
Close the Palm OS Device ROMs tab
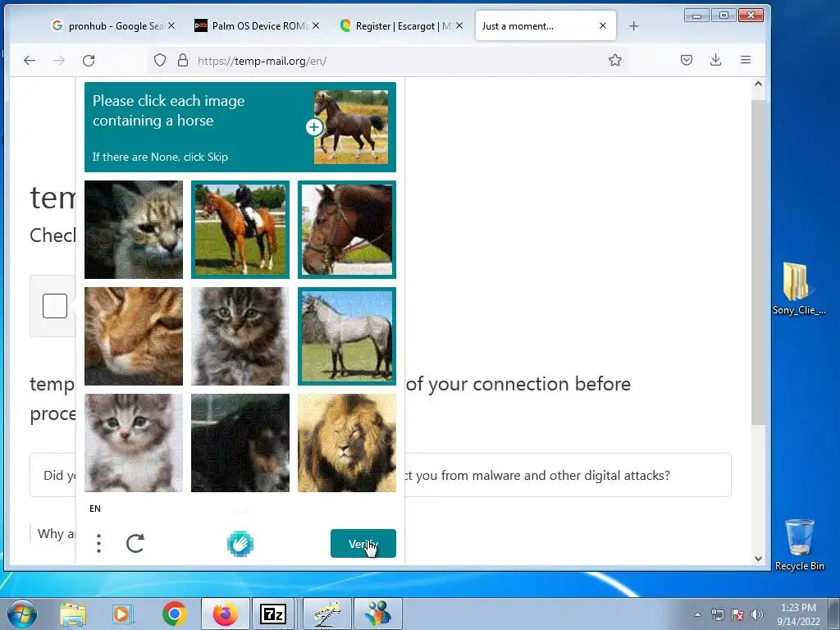(316, 25)
